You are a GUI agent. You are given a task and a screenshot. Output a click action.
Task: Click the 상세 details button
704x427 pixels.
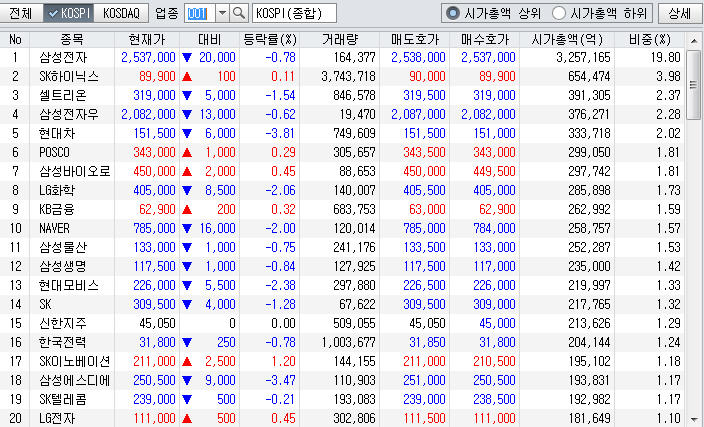tap(677, 13)
